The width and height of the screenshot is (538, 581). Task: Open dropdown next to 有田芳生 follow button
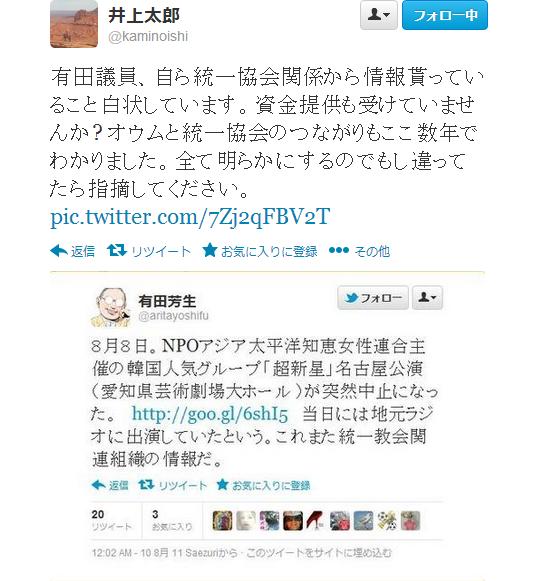coord(428,298)
